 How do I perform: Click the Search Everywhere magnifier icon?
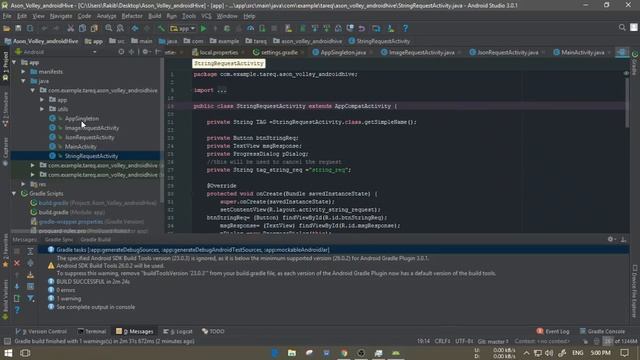point(622,28)
